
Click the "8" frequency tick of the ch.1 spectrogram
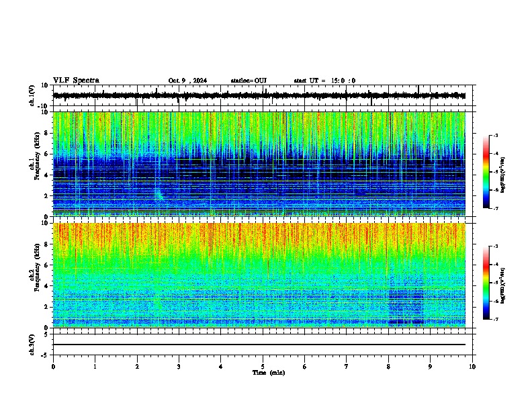47,133
